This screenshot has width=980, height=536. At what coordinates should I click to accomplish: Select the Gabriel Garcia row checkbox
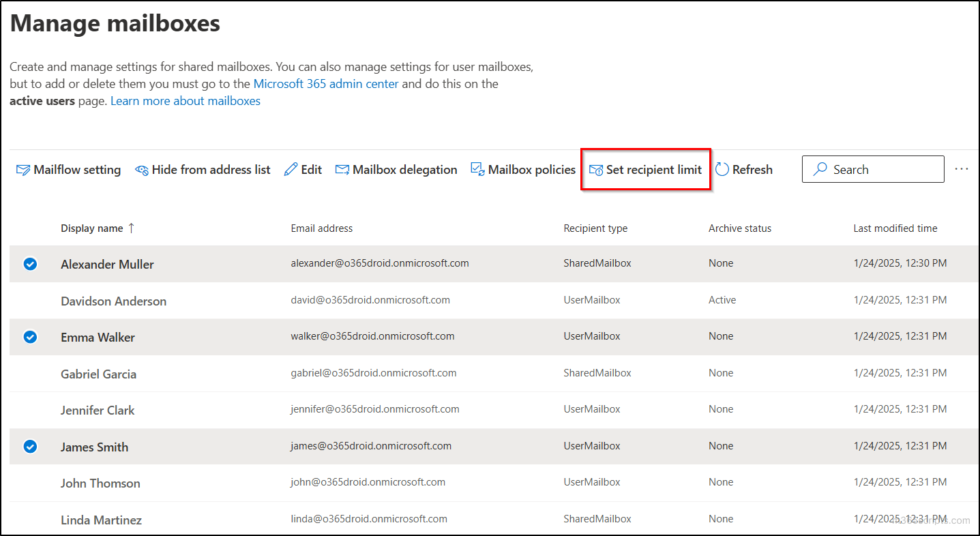(x=30, y=373)
